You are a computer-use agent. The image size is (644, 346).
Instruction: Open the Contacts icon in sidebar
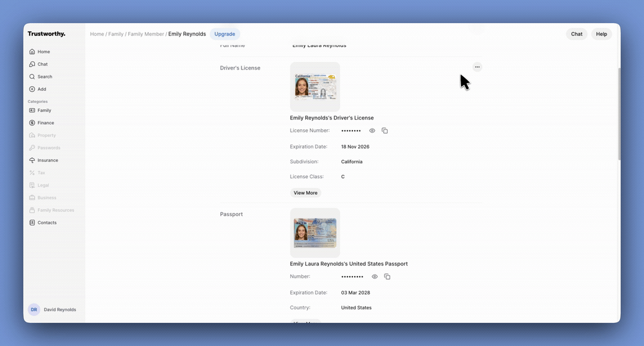[x=32, y=223]
